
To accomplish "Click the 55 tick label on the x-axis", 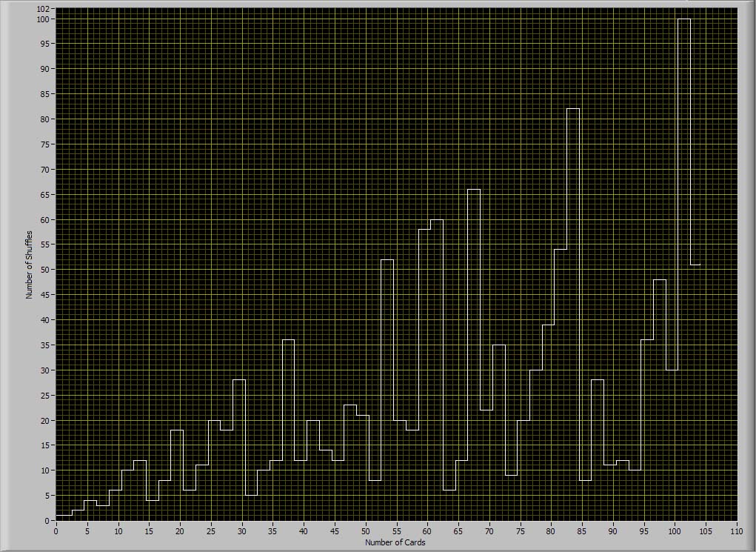I will pyautogui.click(x=396, y=531).
